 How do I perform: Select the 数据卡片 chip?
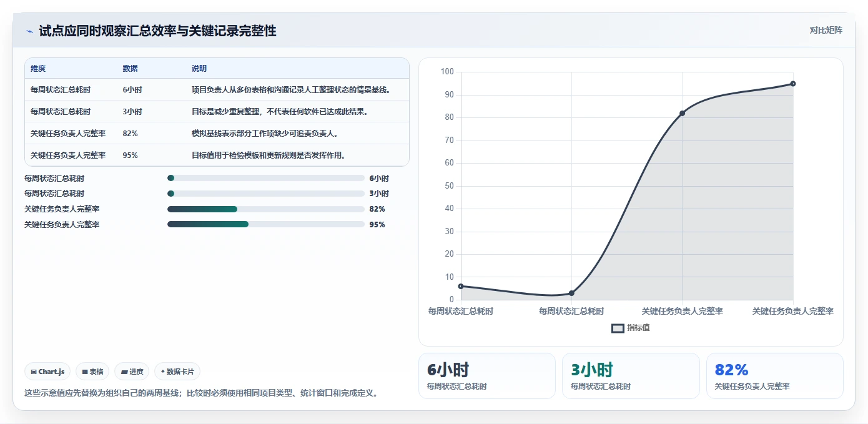[x=177, y=372]
